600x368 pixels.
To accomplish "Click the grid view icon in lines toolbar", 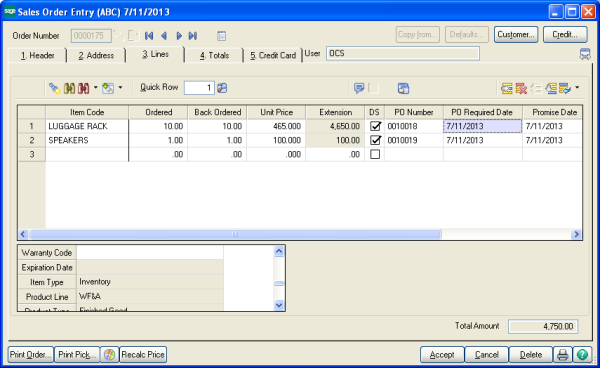I will tap(108, 88).
